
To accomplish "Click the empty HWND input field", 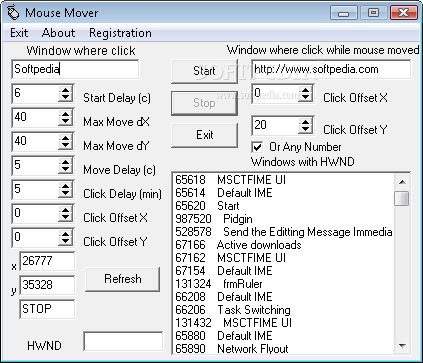I will point(123,341).
